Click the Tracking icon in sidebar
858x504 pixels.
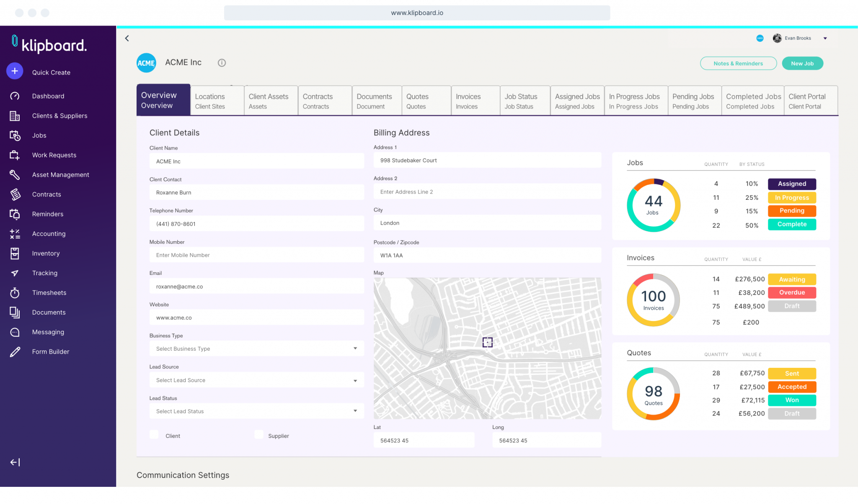[x=15, y=273]
